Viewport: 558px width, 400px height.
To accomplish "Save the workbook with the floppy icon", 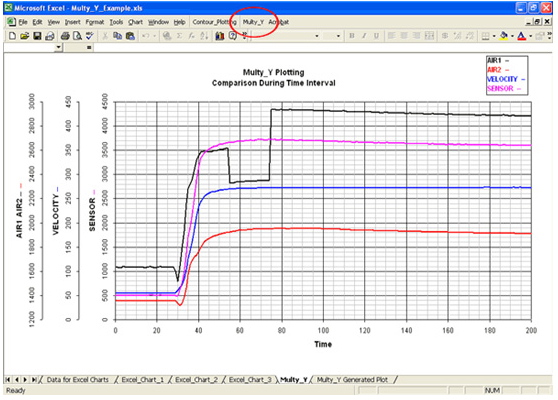I will (37, 36).
